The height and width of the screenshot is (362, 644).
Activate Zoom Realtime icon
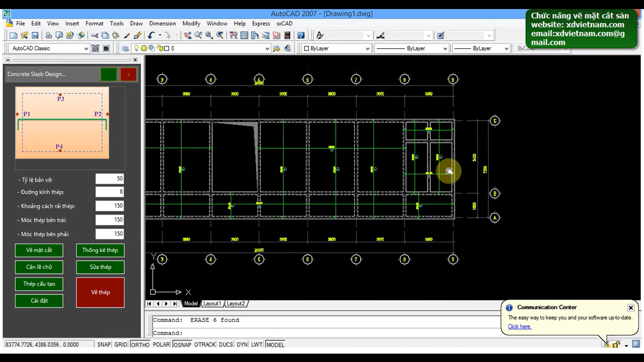pos(198,35)
